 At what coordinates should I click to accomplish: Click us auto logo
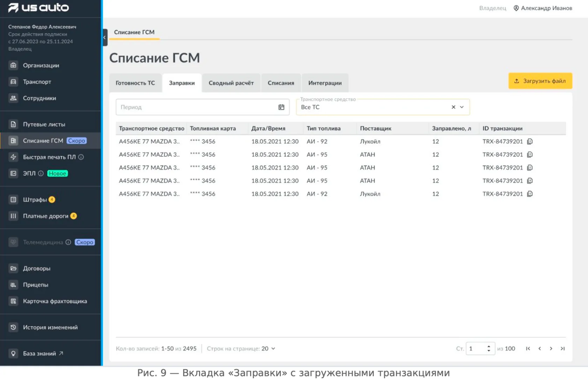[x=38, y=8]
